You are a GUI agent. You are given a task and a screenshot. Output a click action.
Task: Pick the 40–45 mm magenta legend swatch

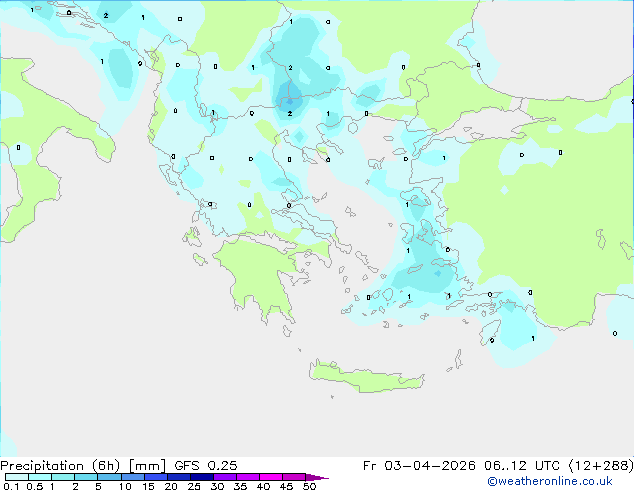[271, 477]
